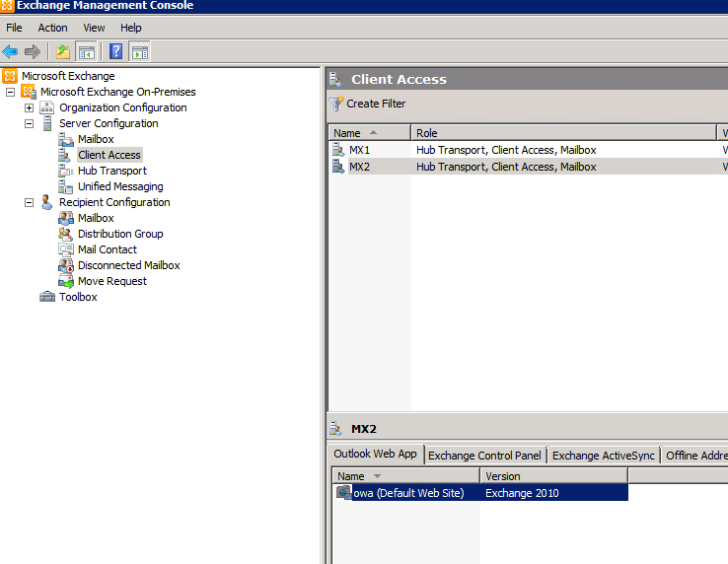Viewport: 728px width, 564px height.
Task: Click the Forward arrow toolbar icon
Action: click(33, 51)
